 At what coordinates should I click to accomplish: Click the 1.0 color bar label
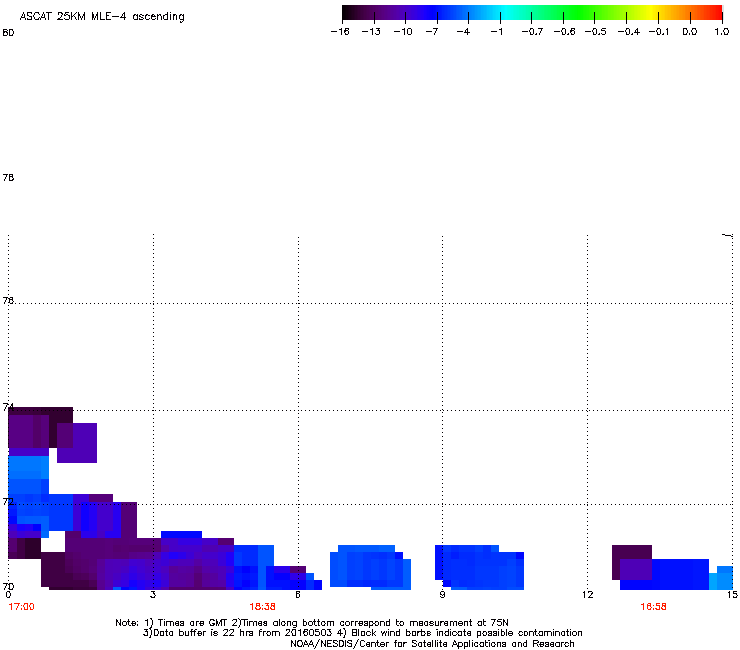(722, 32)
